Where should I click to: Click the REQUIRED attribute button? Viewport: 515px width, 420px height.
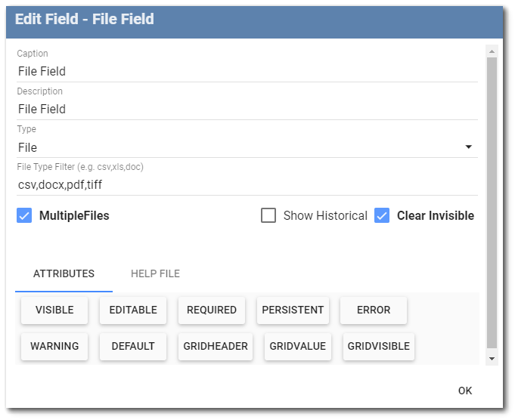pos(212,310)
